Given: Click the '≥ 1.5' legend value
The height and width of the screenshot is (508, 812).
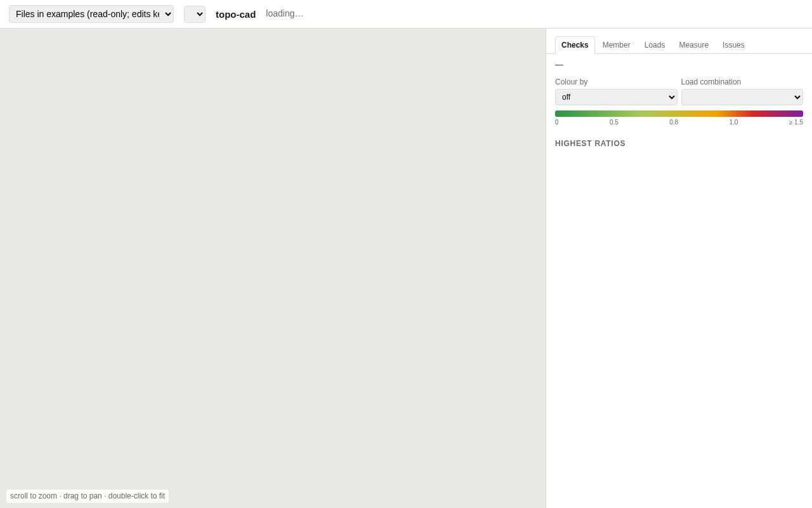Looking at the screenshot, I should 796,123.
